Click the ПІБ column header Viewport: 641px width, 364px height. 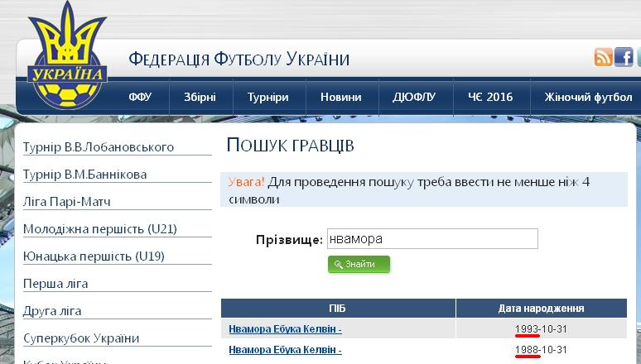pyautogui.click(x=338, y=308)
